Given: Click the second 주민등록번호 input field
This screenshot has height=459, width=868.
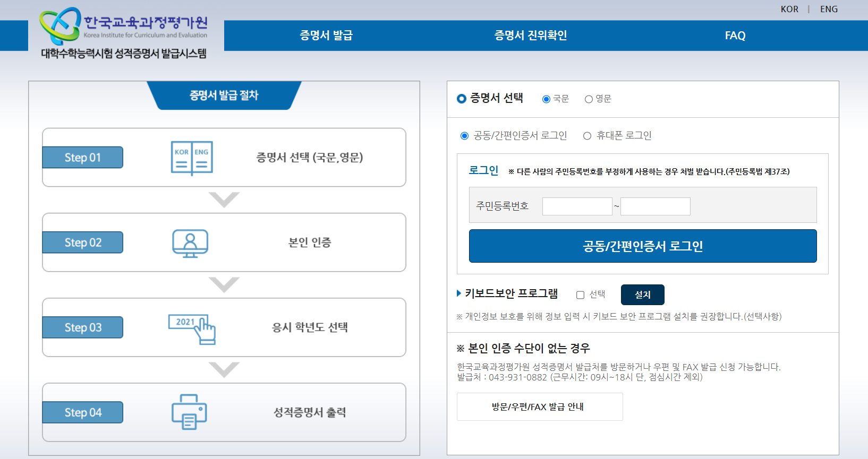Looking at the screenshot, I should 656,206.
